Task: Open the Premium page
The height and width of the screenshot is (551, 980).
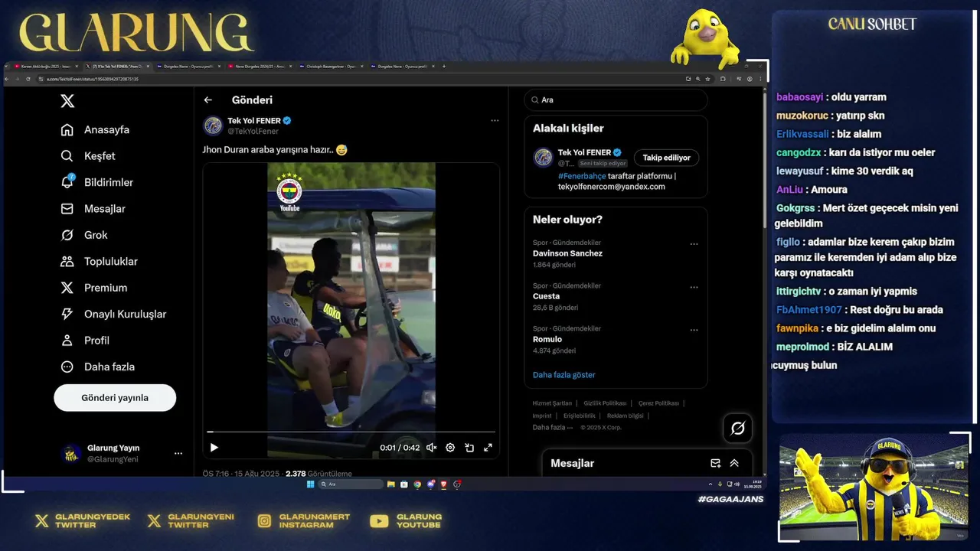Action: click(x=93, y=288)
